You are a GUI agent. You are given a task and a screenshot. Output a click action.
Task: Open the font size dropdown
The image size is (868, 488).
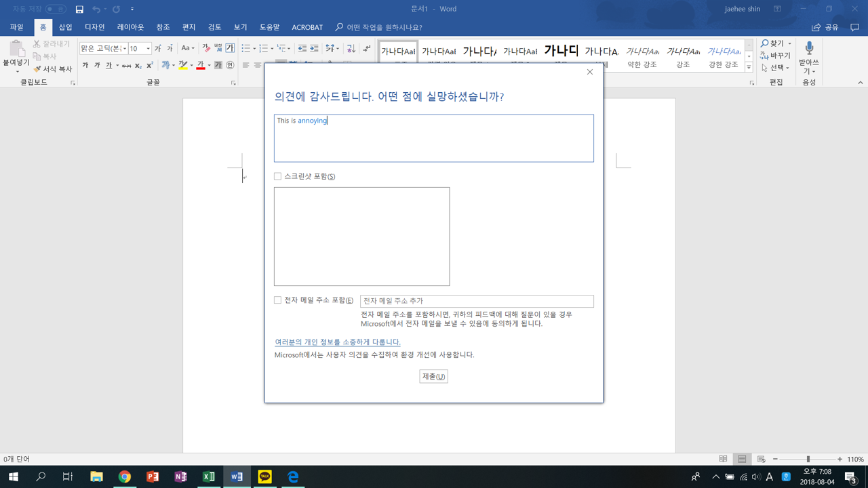(149, 49)
